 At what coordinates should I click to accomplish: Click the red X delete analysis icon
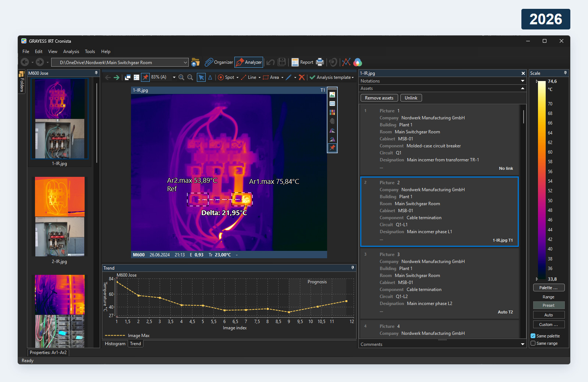302,77
